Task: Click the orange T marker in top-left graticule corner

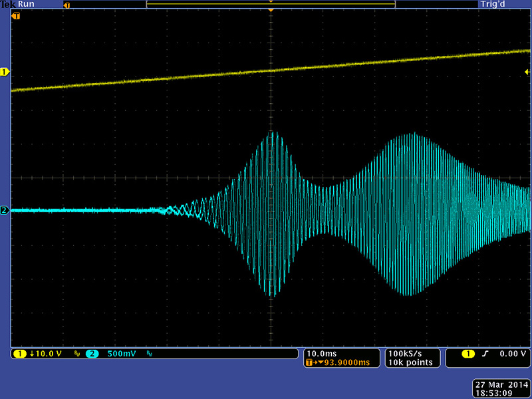Action: tap(17, 15)
